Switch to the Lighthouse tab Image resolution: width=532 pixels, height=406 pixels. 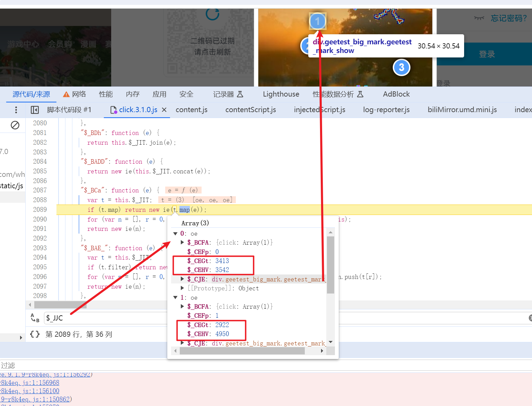pos(281,94)
